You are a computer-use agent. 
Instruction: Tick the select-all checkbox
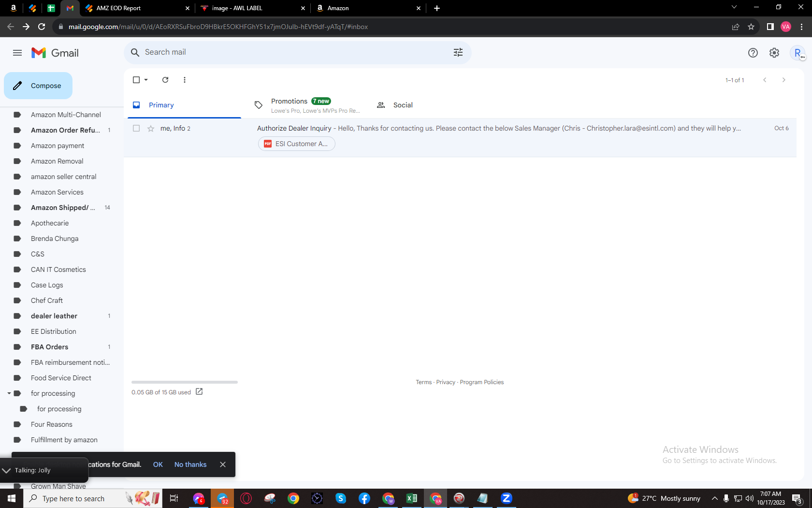tap(136, 80)
